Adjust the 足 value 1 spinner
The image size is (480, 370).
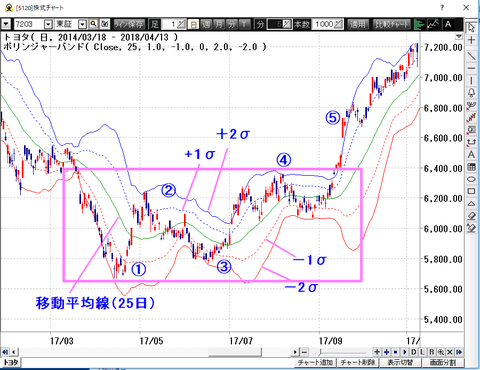coord(181,24)
